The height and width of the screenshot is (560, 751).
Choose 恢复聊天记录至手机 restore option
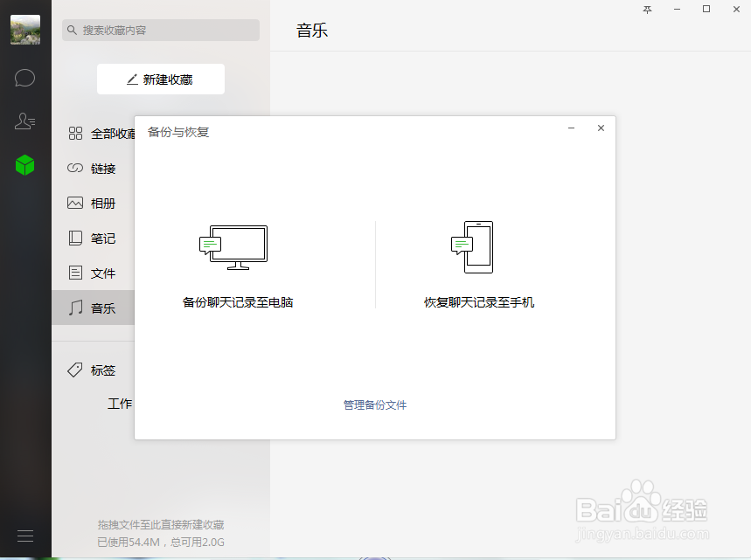478,302
